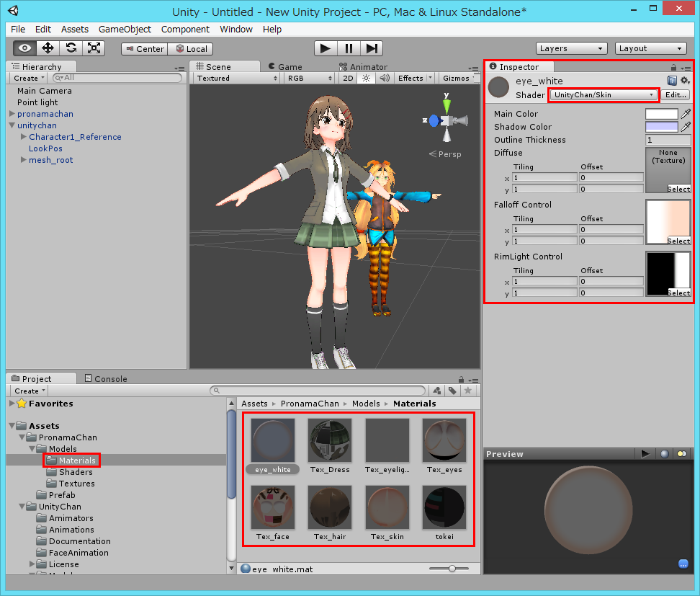Click the Shadow Color swatch
The image size is (700, 596).
click(661, 127)
